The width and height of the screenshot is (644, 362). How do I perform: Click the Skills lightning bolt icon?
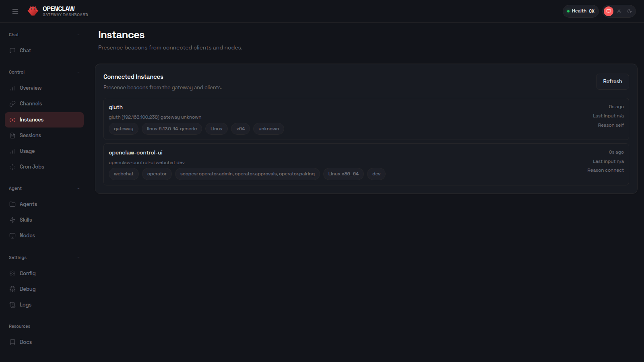tap(12, 220)
